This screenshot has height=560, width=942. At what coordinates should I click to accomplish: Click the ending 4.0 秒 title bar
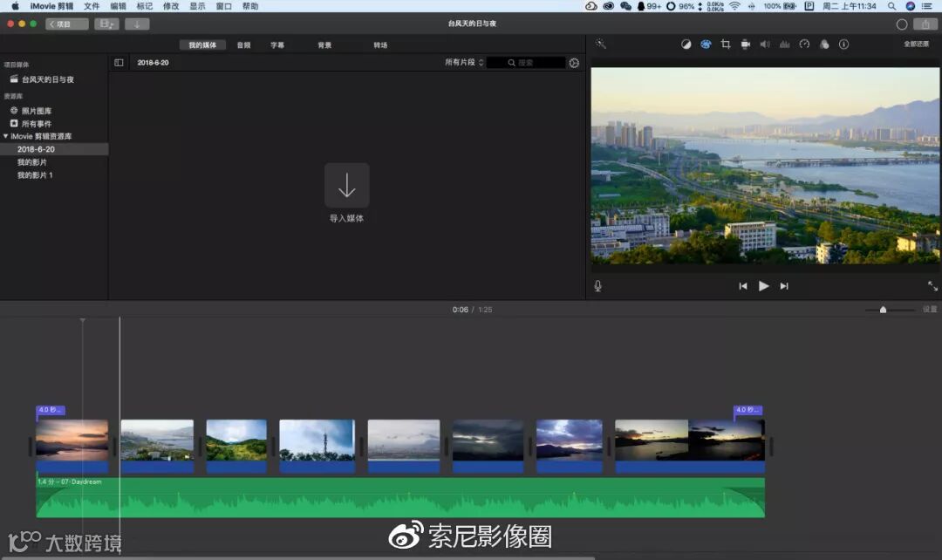pyautogui.click(x=748, y=410)
